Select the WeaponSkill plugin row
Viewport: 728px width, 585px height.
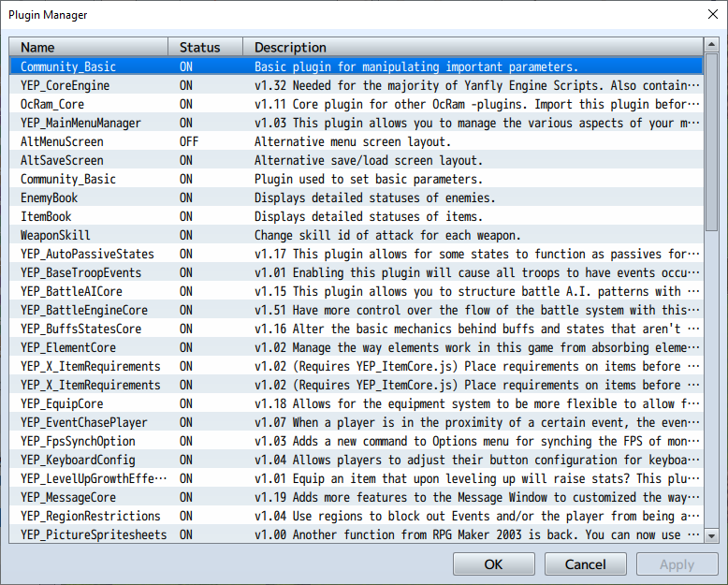357,235
